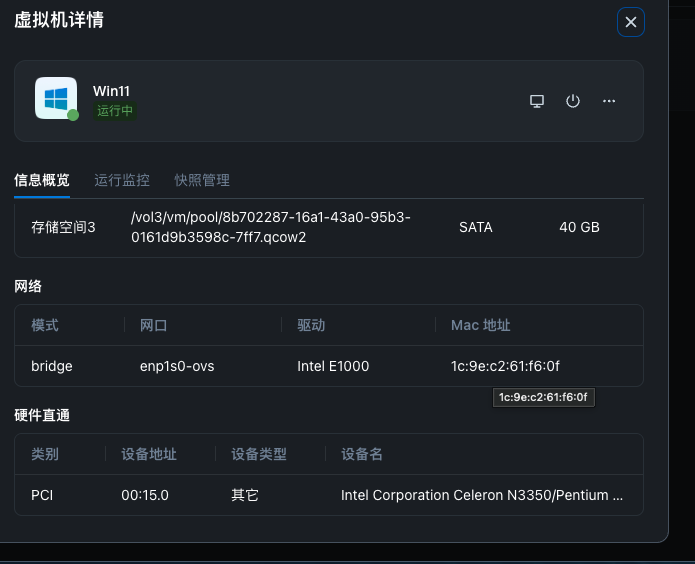This screenshot has height=564, width=695.
Task: Select the 信息概览 tab
Action: [42, 180]
